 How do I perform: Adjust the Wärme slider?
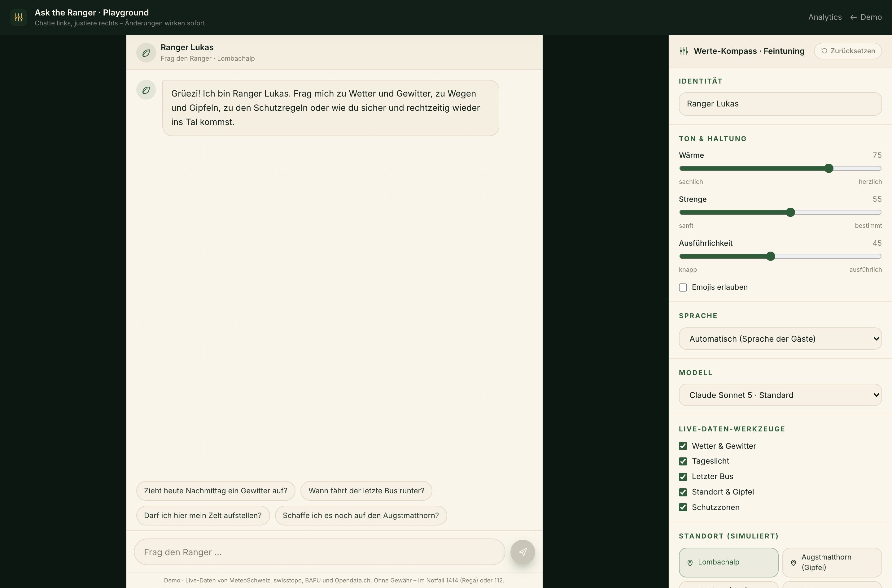(780, 168)
